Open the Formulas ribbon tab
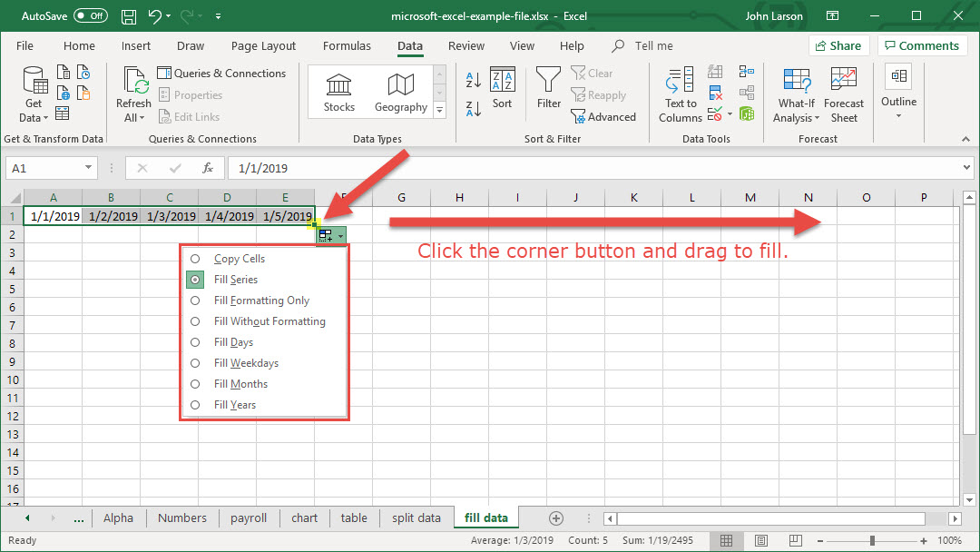 tap(347, 46)
